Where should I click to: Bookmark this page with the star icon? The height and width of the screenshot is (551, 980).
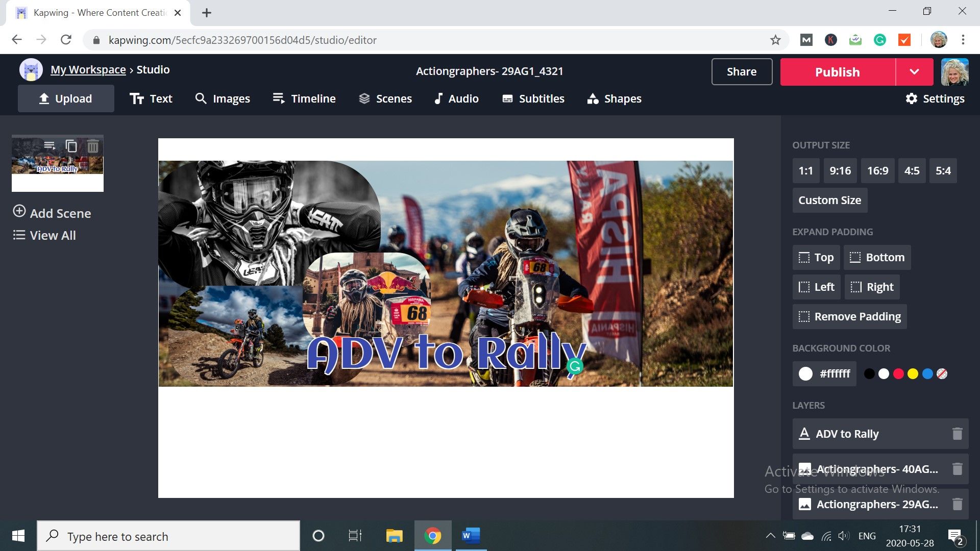click(x=775, y=40)
